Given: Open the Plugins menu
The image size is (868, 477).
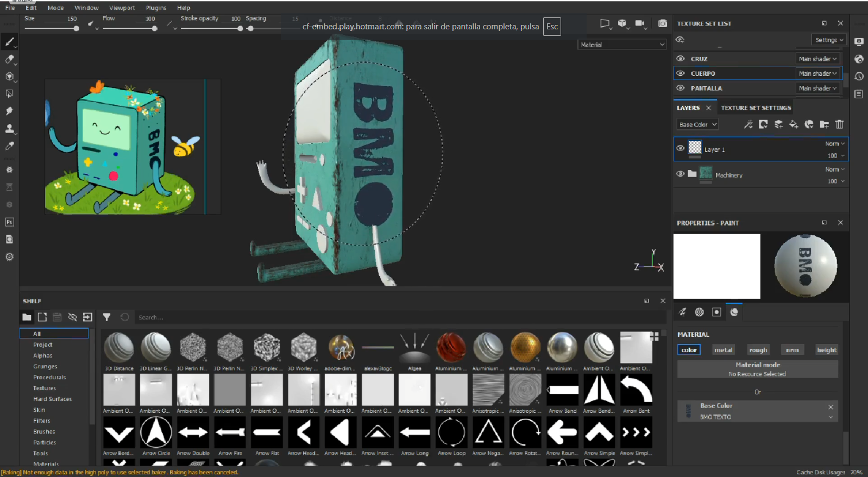Looking at the screenshot, I should 156,8.
